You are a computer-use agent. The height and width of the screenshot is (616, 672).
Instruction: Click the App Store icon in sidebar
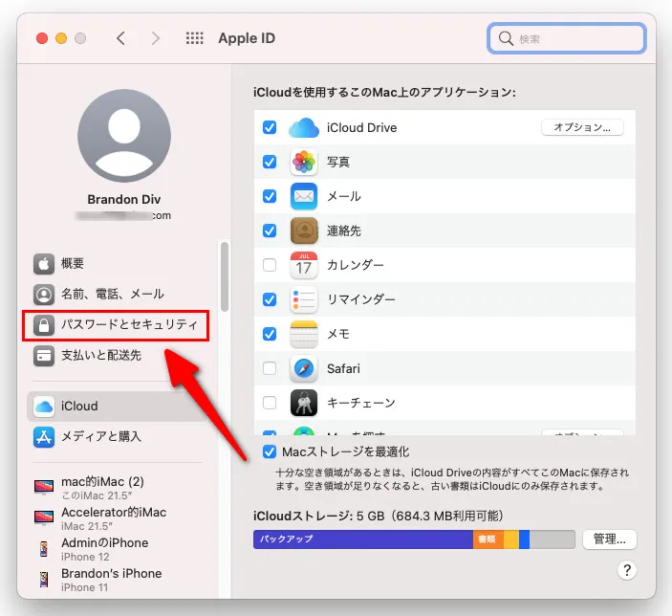[x=44, y=437]
